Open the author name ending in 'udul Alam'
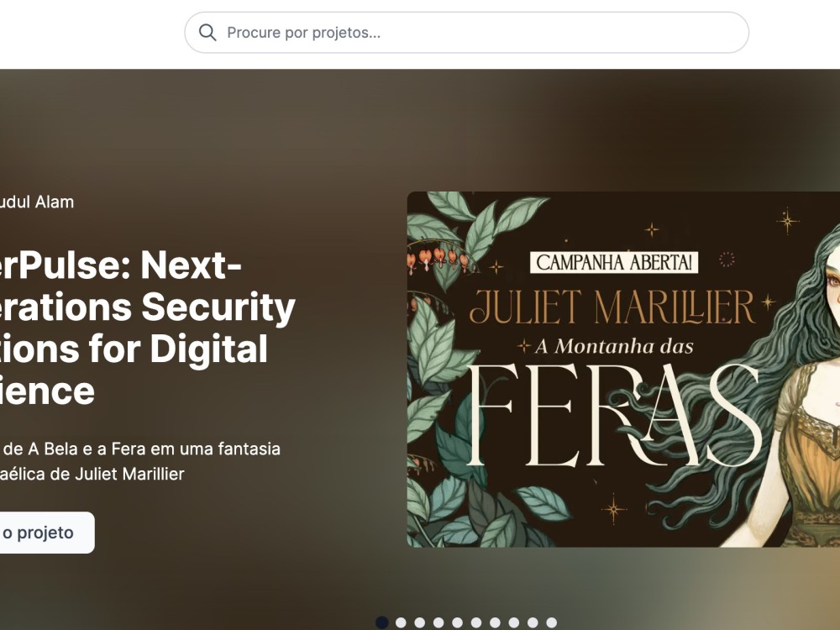Image resolution: width=840 pixels, height=630 pixels. (36, 202)
